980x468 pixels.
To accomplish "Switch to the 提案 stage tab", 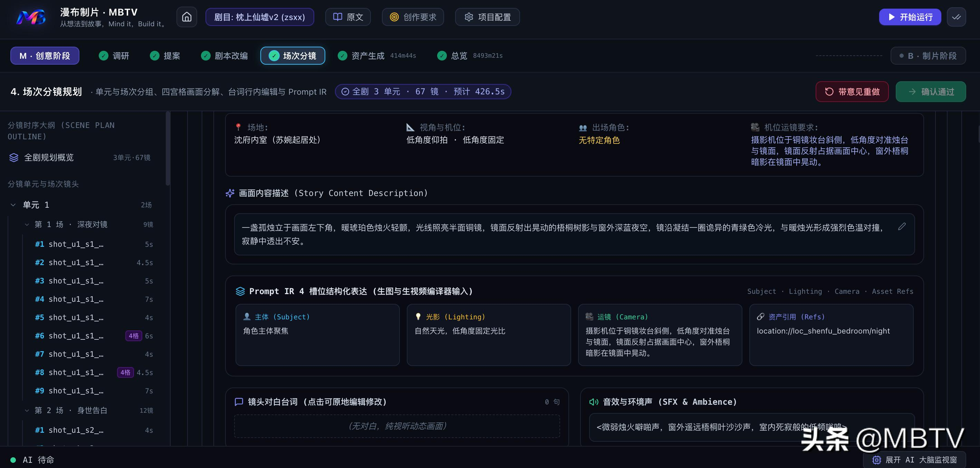I will [x=165, y=56].
